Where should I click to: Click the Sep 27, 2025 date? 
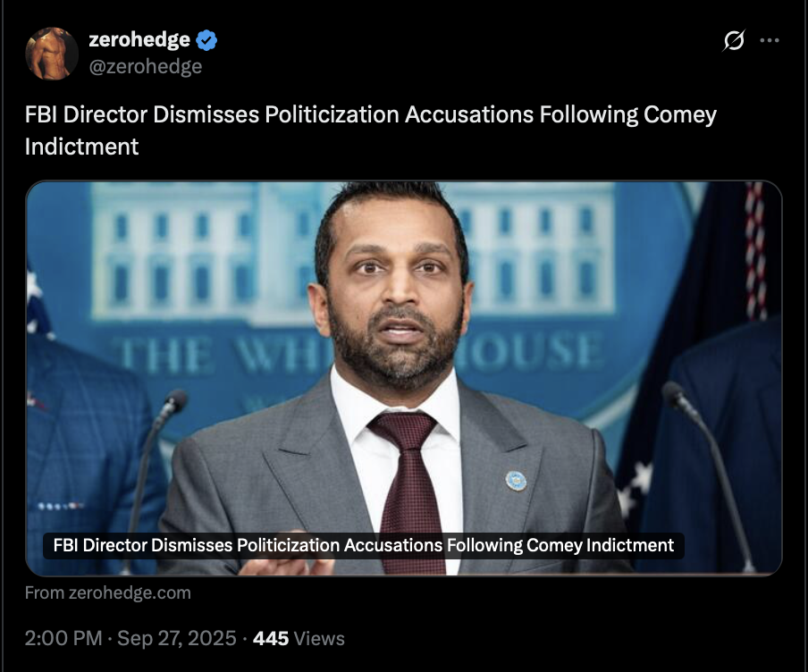(x=176, y=638)
